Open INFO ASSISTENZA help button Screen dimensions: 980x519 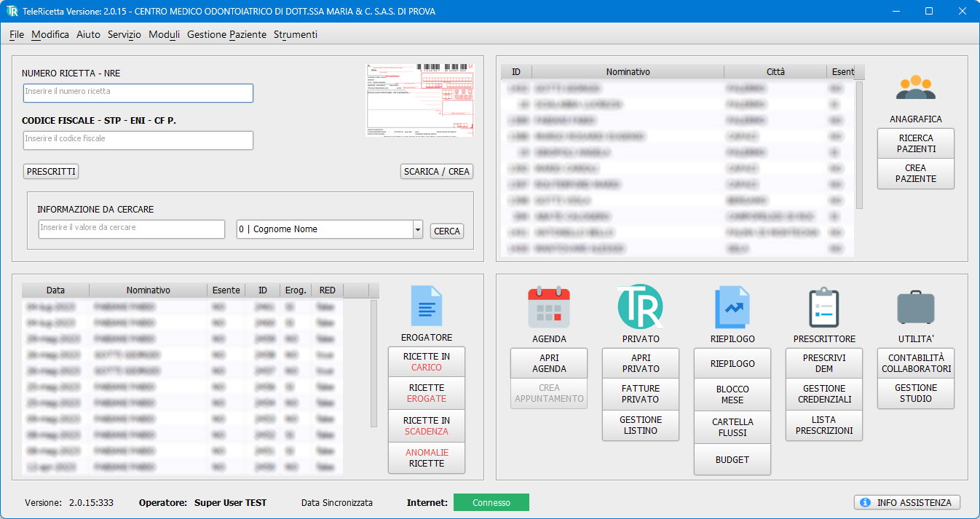[906, 502]
